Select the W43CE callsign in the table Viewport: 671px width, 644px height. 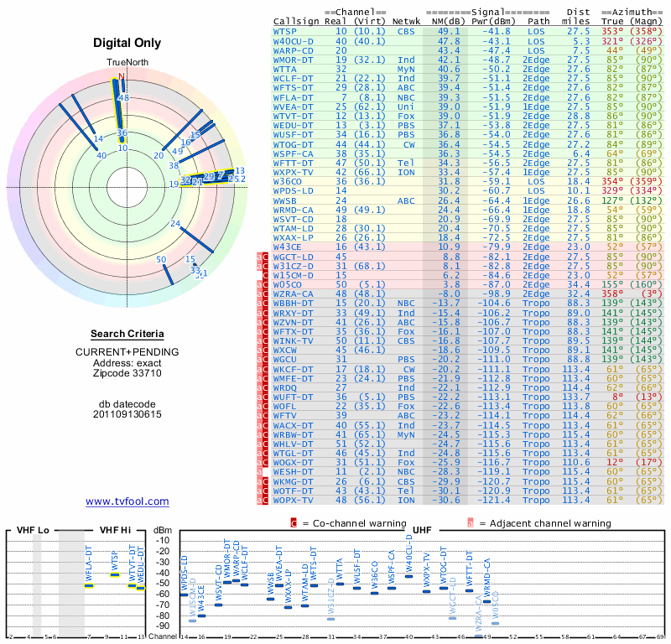[287, 247]
